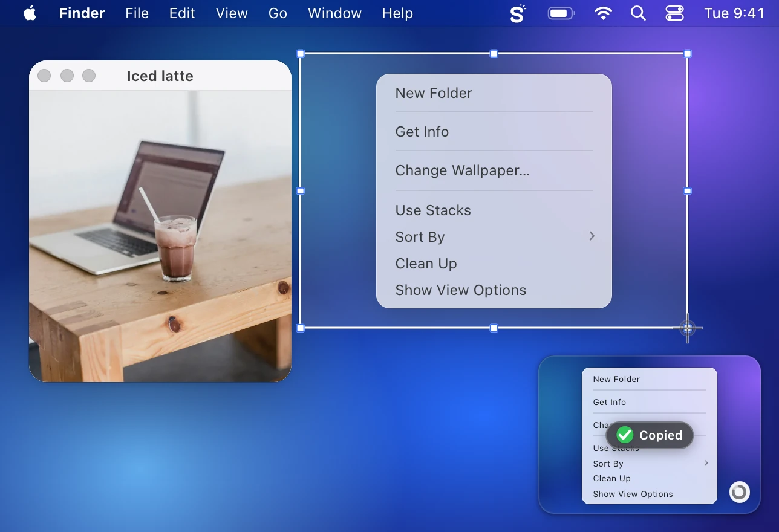Click the top-left selection corner handle
The height and width of the screenshot is (532, 779).
tap(301, 54)
